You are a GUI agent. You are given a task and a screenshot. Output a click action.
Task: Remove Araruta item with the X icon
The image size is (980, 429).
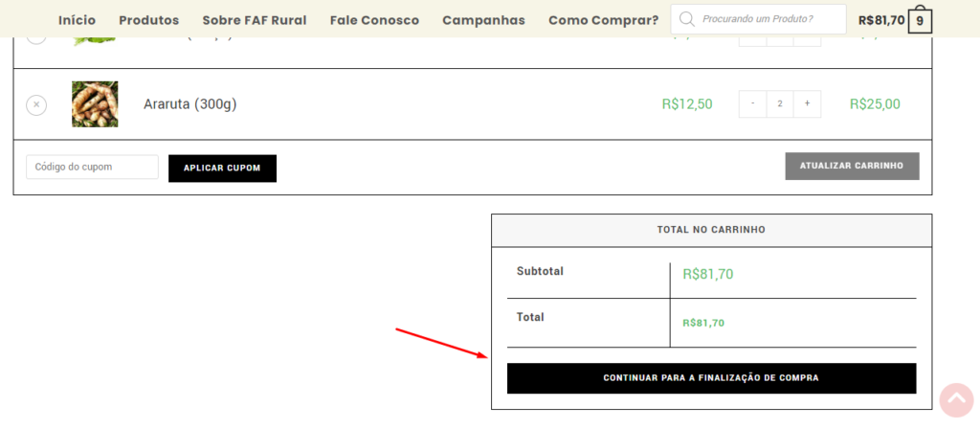[36, 104]
